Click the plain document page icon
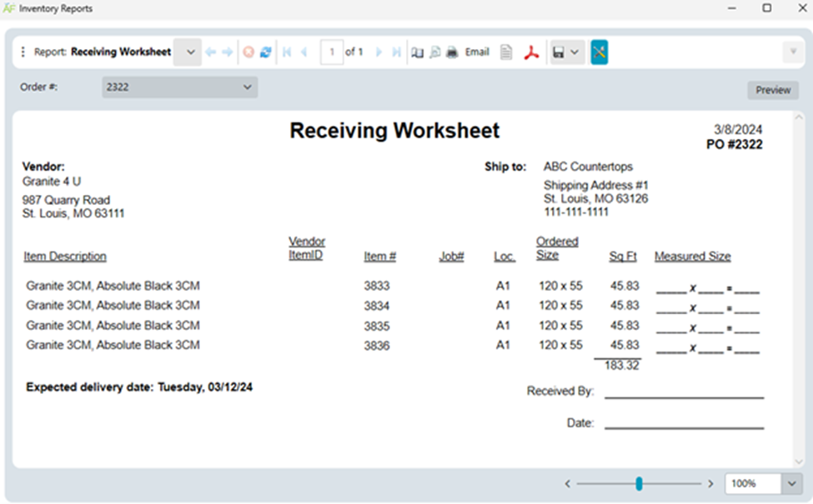This screenshot has width=813, height=504. point(506,52)
